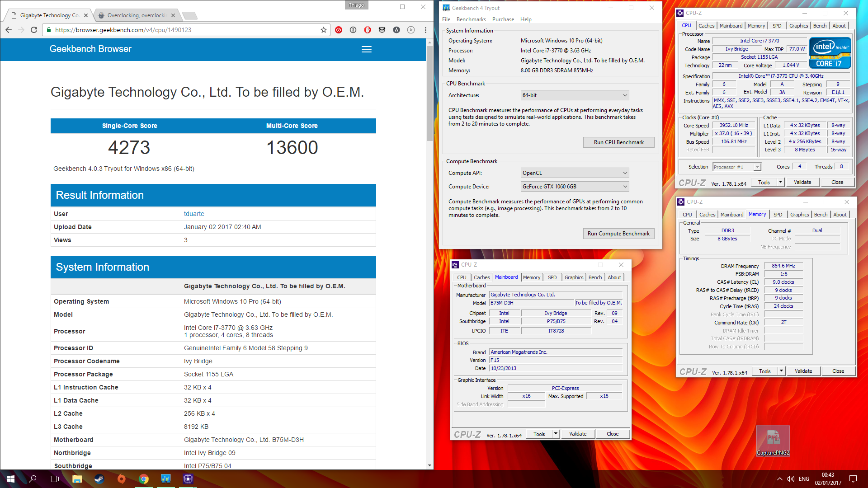Viewport: 868px width, 488px height.
Task: Switch to Caches tab in top CPU-Z
Action: (x=706, y=26)
